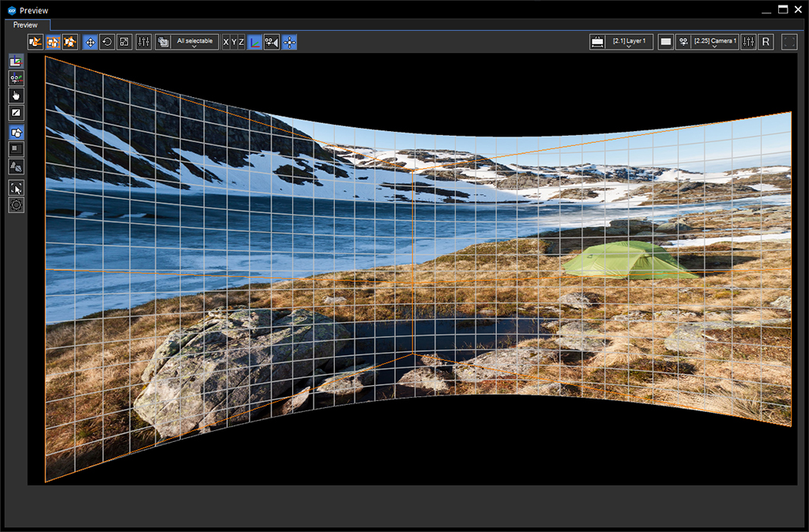Click the fullscreen frame icon
This screenshot has width=809, height=532.
point(789,42)
